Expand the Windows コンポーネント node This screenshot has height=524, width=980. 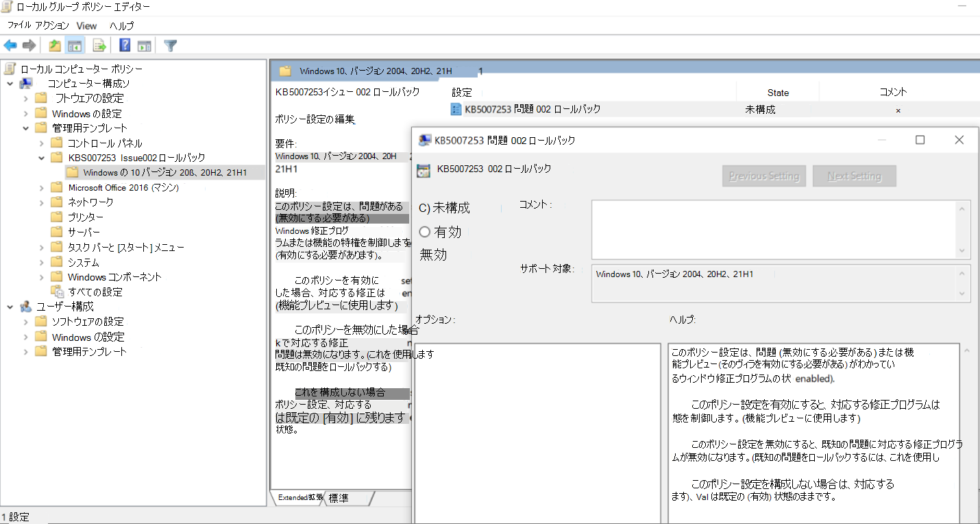coord(41,277)
